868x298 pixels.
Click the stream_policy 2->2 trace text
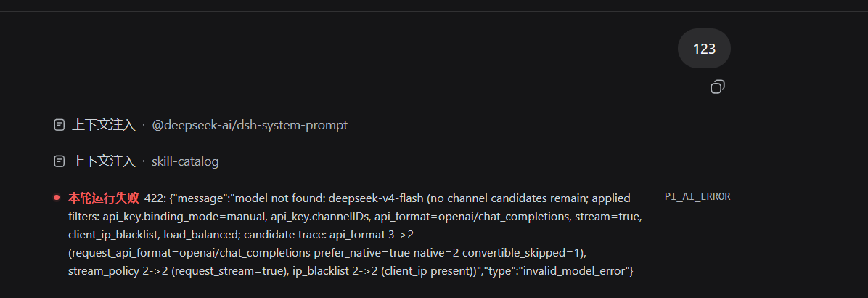click(118, 272)
